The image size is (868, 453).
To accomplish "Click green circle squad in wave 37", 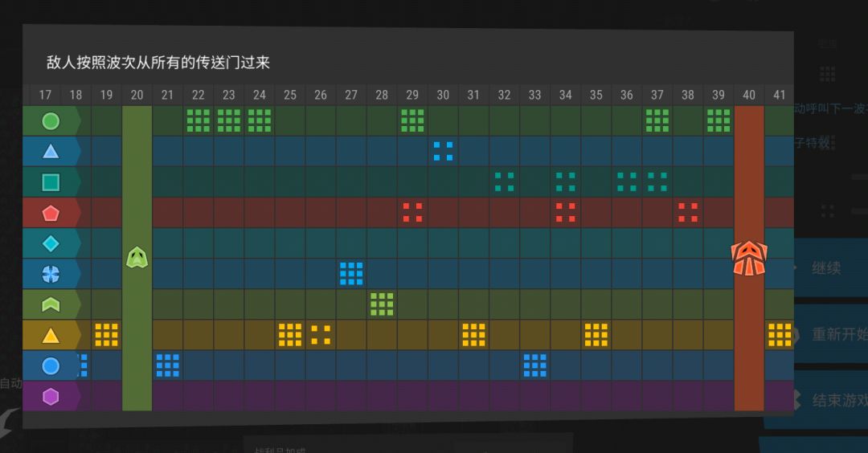I will [657, 120].
